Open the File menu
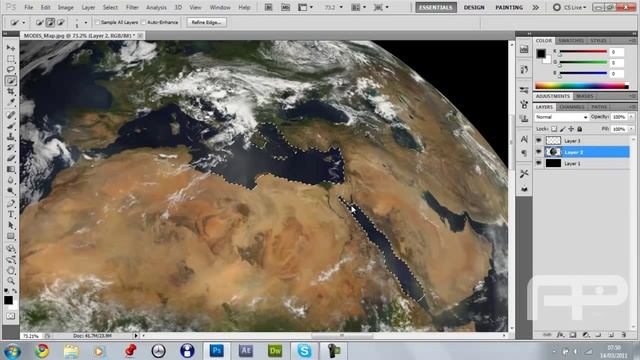 click(29, 7)
